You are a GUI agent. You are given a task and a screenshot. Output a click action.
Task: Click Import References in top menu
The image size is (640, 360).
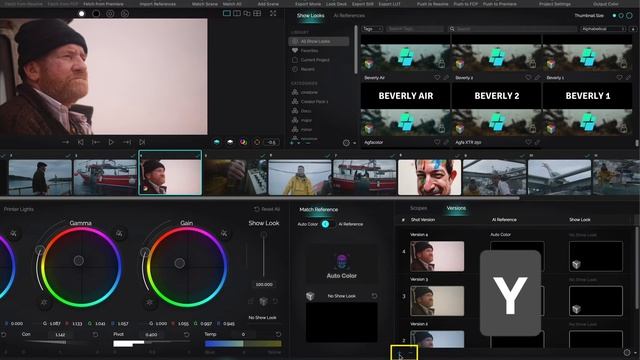tap(158, 4)
